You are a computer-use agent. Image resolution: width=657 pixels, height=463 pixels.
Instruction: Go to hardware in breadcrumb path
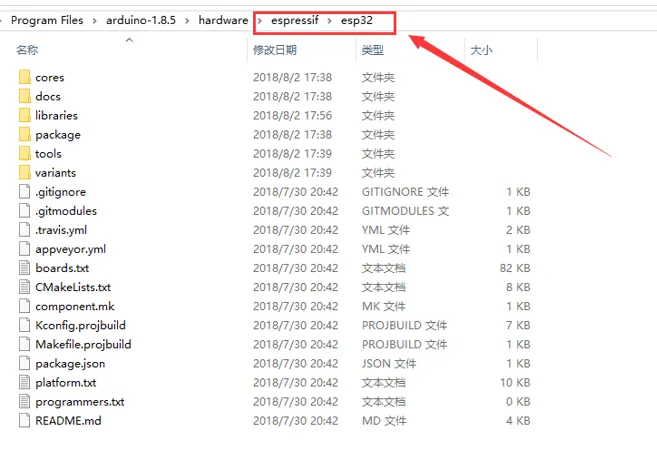click(223, 20)
